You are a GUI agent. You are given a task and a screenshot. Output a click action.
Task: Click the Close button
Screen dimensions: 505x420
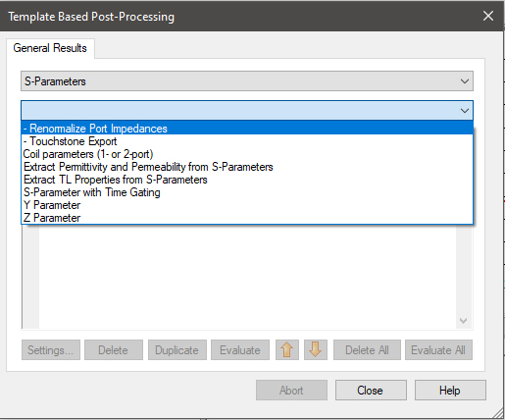[371, 391]
